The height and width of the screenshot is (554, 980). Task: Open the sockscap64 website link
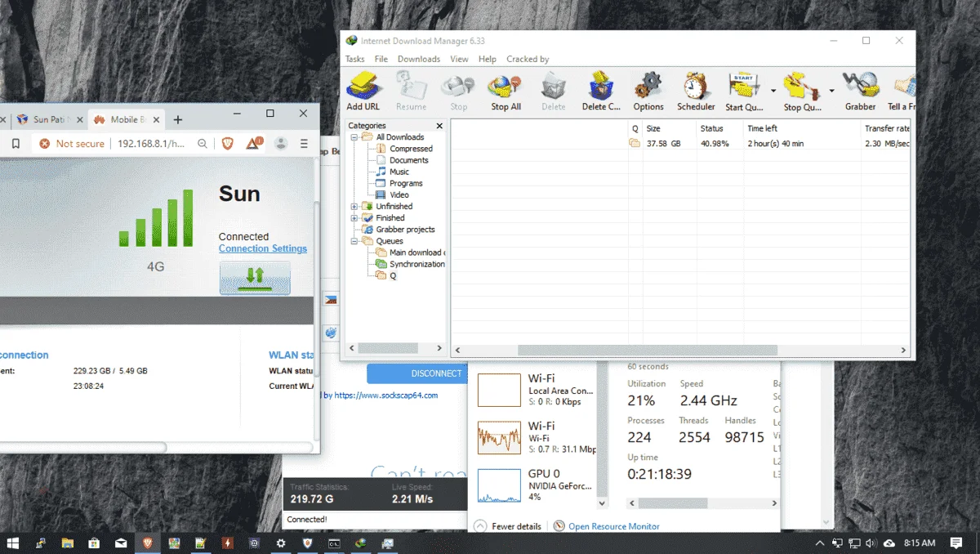coord(385,395)
